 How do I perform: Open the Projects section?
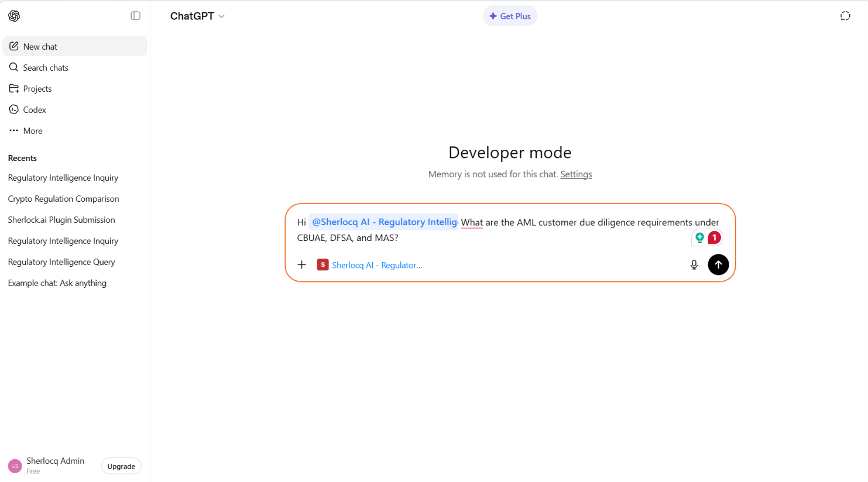coord(75,88)
